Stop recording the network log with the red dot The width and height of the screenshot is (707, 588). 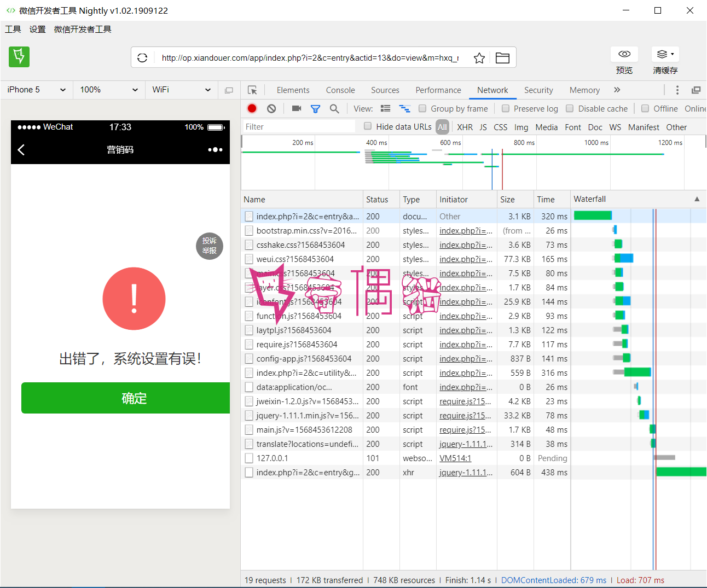point(252,108)
